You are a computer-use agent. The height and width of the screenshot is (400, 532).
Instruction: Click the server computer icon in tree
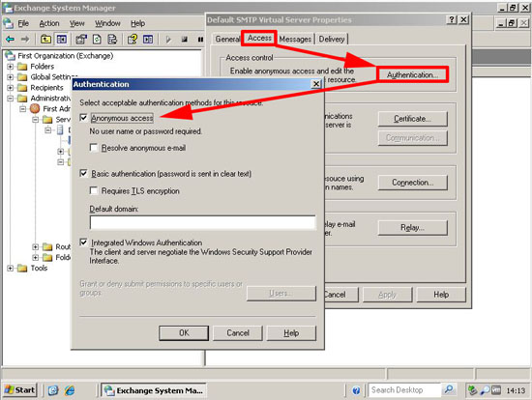[x=60, y=129]
